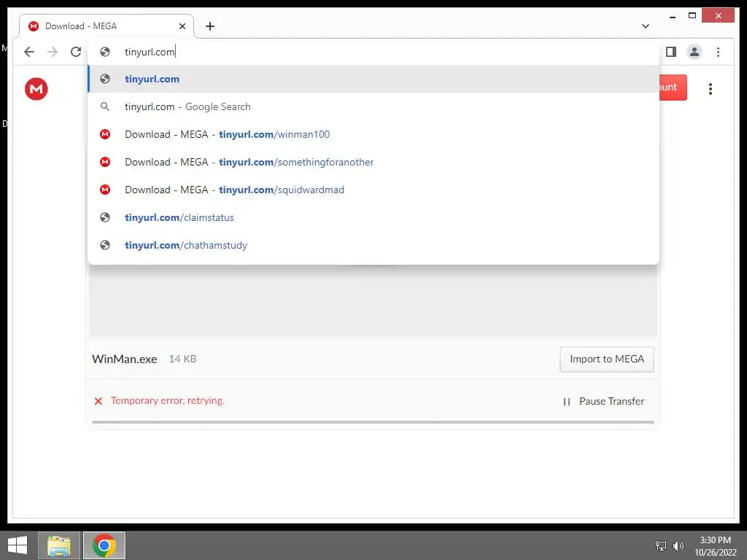
Task: Select the Download - MEGA tab
Action: pyautogui.click(x=107, y=26)
